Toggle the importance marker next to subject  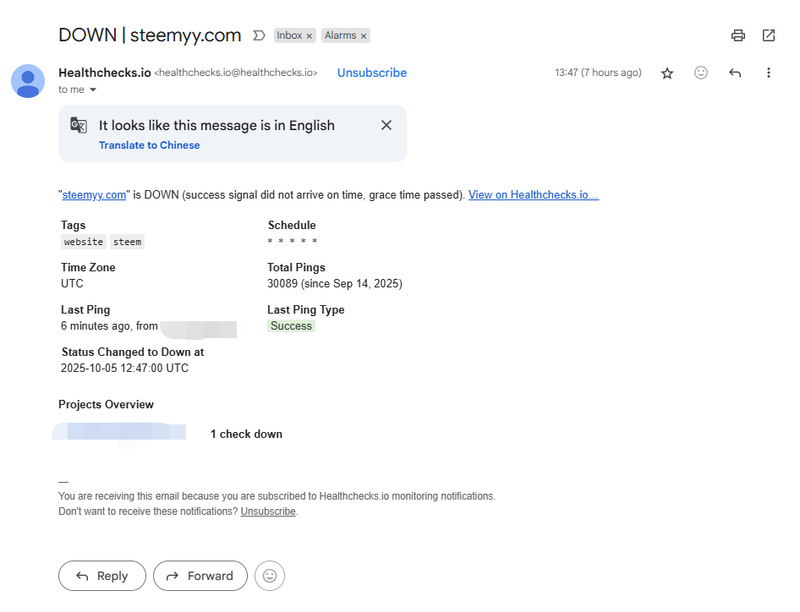click(x=259, y=35)
